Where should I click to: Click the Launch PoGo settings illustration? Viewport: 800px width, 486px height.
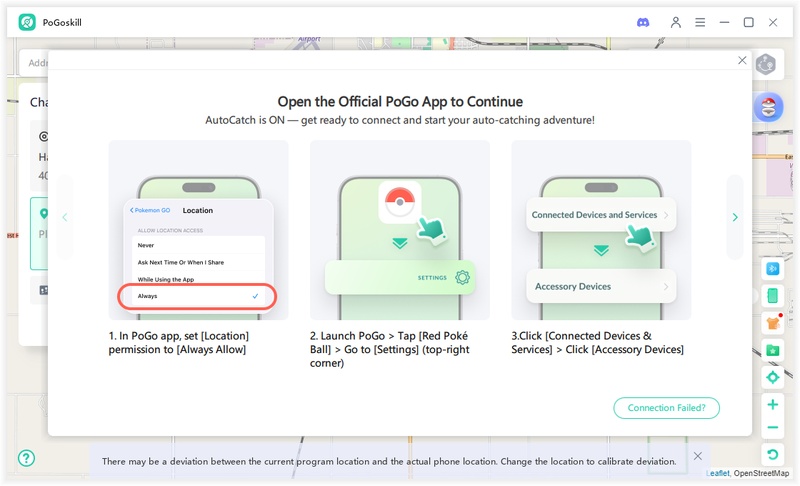click(x=400, y=230)
